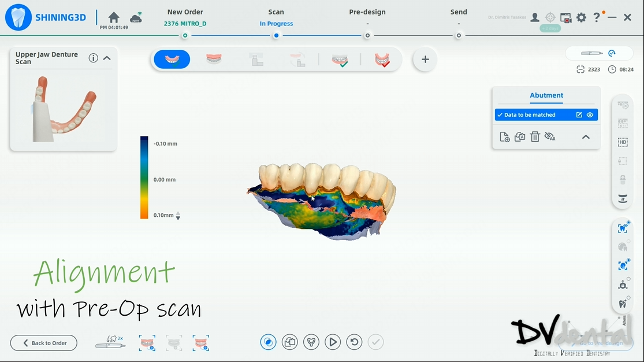The height and width of the screenshot is (362, 644).
Task: Toggle the overlay alignment circle button
Action: tap(268, 342)
